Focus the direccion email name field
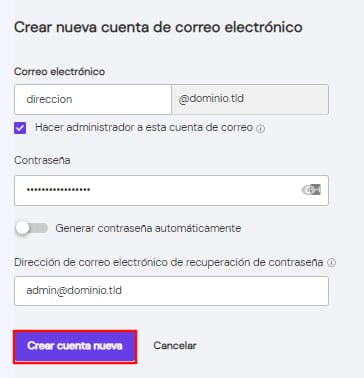Viewport: 364px width, 378px height. pyautogui.click(x=93, y=99)
